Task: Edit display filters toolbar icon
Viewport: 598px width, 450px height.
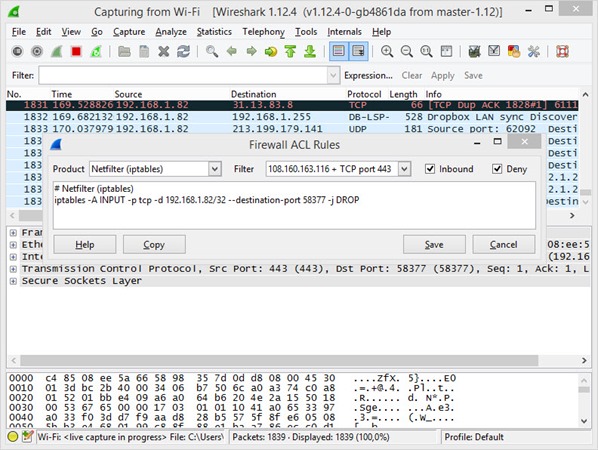Action: click(x=494, y=51)
